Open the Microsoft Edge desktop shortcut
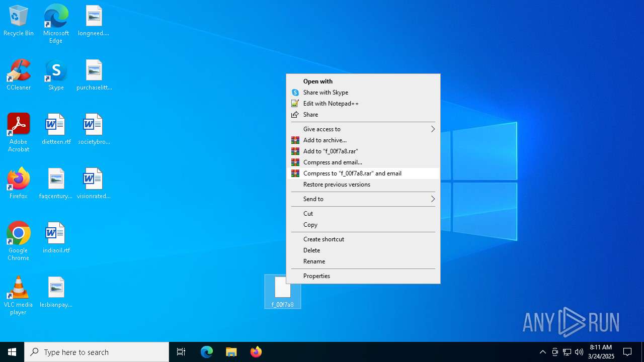 [x=56, y=24]
